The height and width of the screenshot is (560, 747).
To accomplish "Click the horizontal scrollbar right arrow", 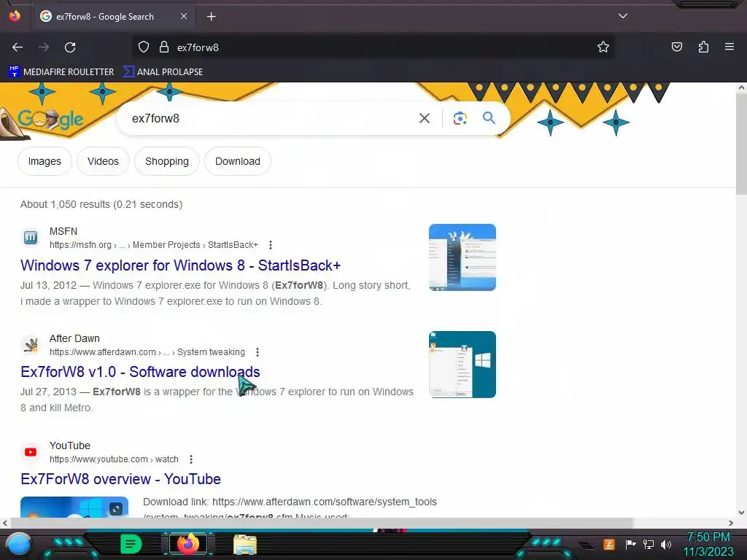I will click(731, 523).
